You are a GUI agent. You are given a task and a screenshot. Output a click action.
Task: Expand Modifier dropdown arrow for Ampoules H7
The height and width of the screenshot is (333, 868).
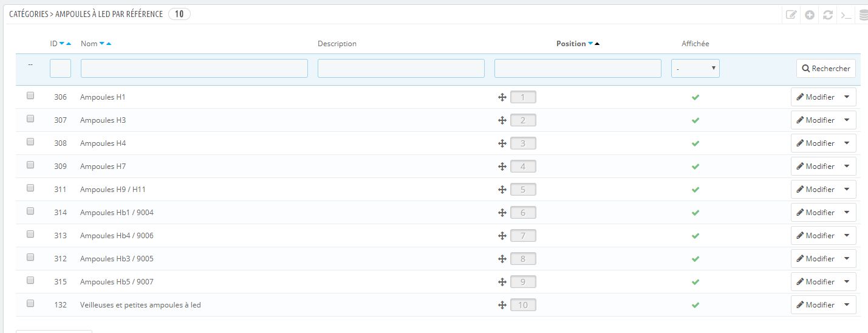pos(847,166)
